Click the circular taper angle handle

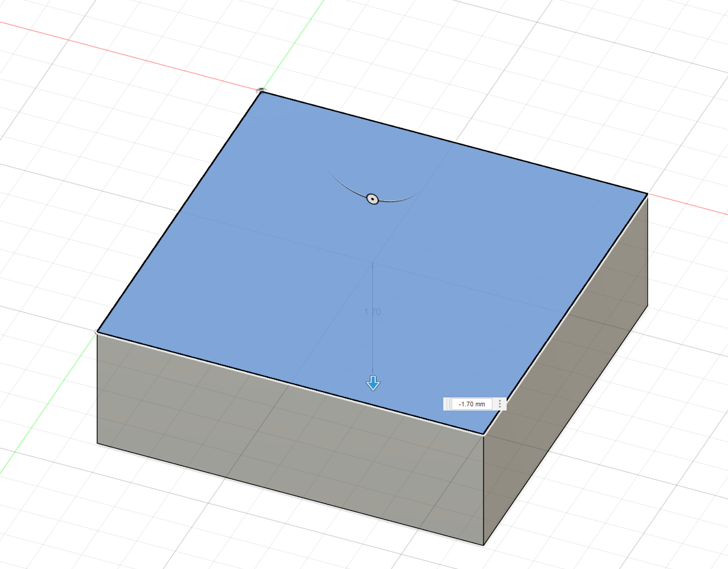[x=372, y=199]
